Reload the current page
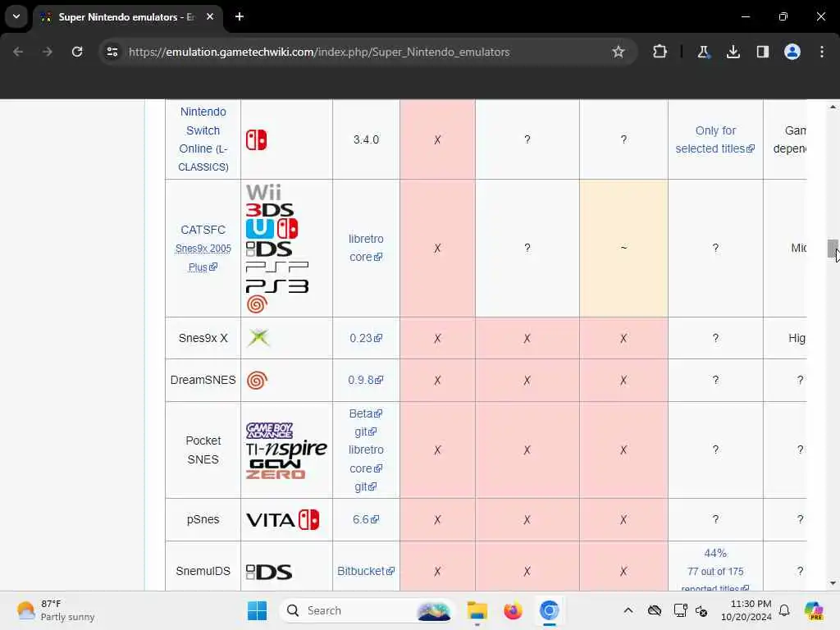Viewport: 840px width, 630px height. (x=77, y=52)
